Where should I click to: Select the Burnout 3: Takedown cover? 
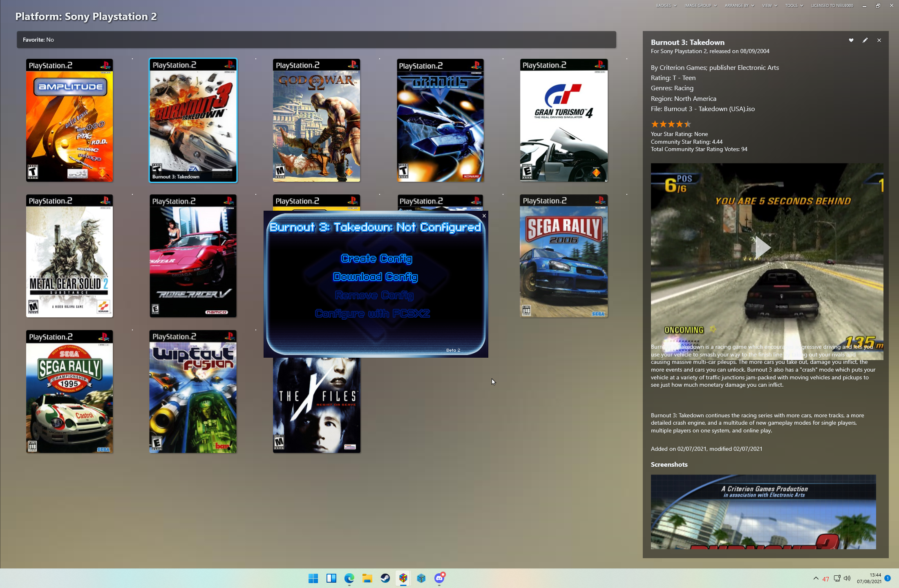193,120
